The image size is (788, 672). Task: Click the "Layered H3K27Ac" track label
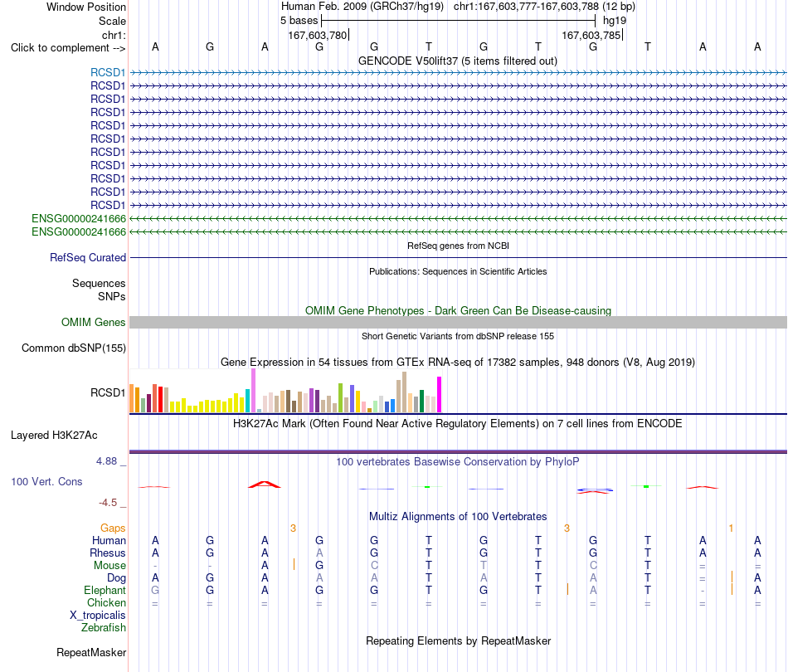pyautogui.click(x=54, y=436)
